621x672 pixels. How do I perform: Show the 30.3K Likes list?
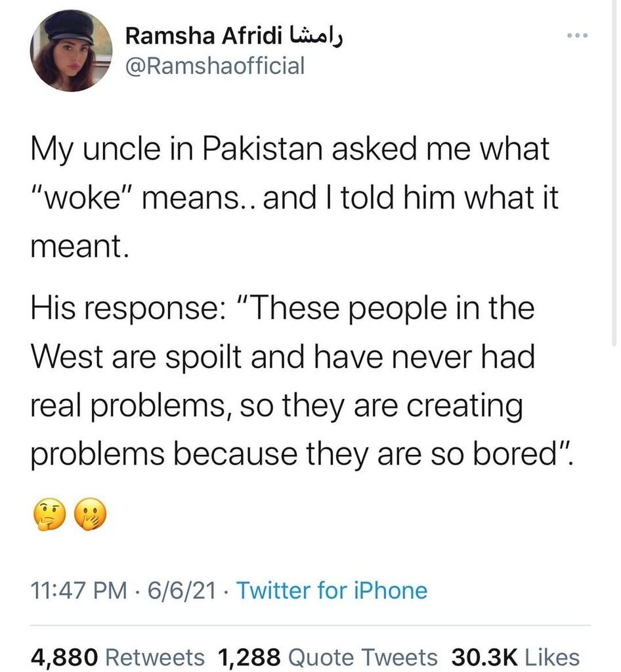(x=515, y=656)
